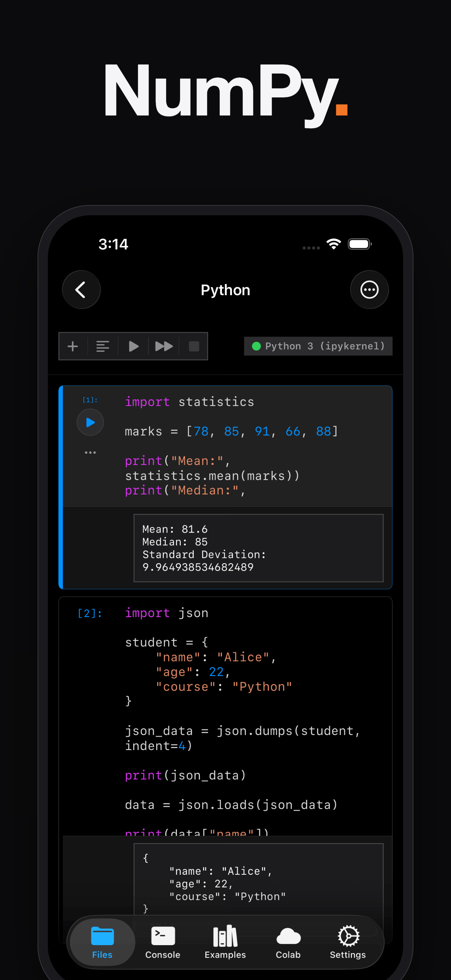The width and height of the screenshot is (451, 980).
Task: Stop kernel execution with square icon
Action: (194, 346)
